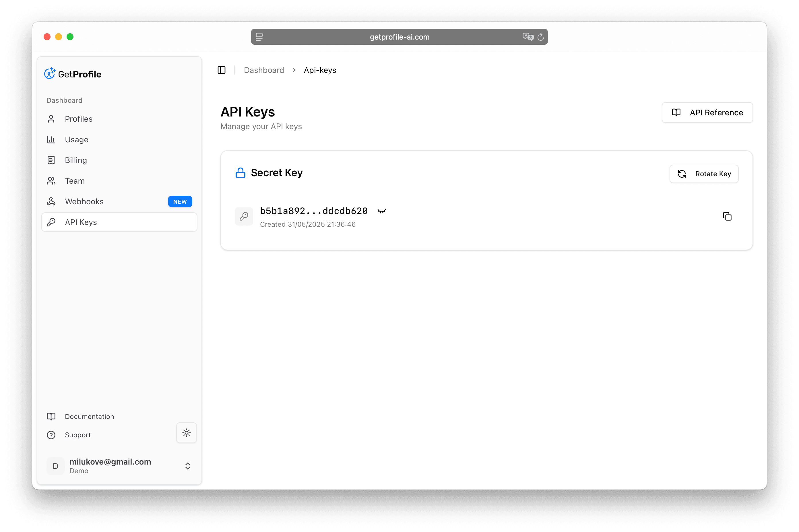Toggle the light/dark theme switcher
This screenshot has width=799, height=532.
point(187,433)
